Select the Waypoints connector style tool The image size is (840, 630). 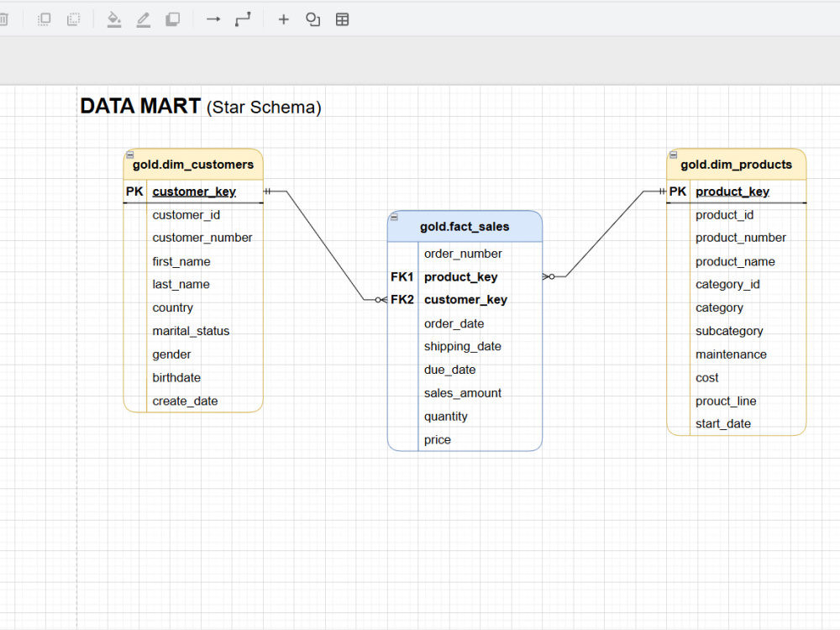[x=243, y=20]
